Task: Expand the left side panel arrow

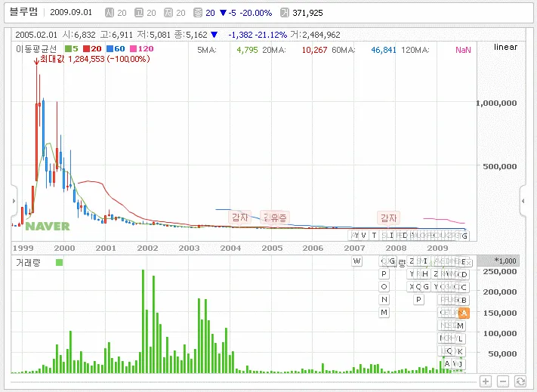Action: 12,201
